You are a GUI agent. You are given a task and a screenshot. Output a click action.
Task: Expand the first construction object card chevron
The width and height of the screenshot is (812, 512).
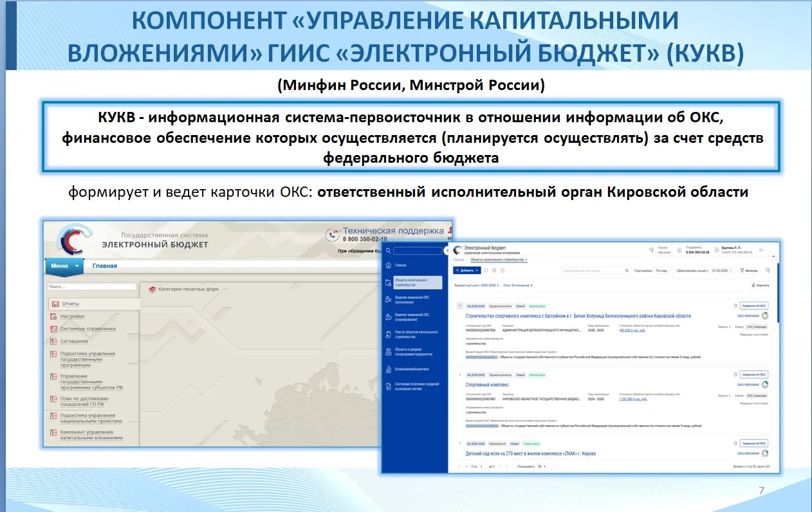pyautogui.click(x=459, y=306)
